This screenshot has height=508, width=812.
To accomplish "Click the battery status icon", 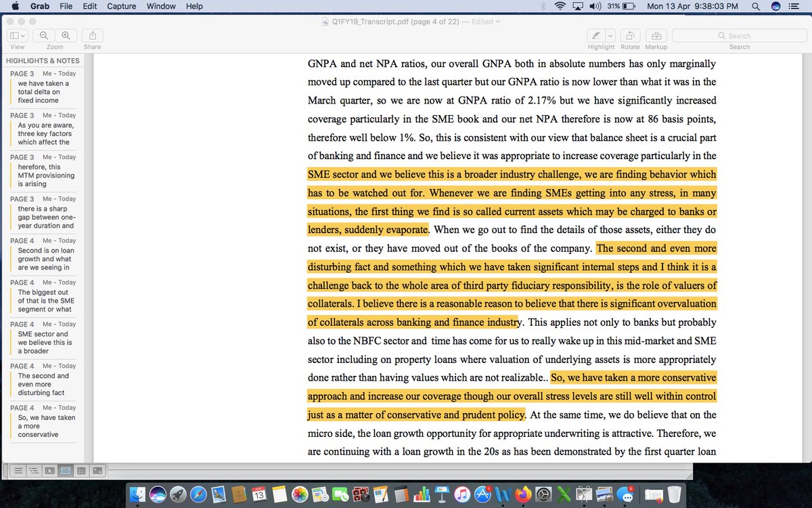I will click(x=629, y=6).
